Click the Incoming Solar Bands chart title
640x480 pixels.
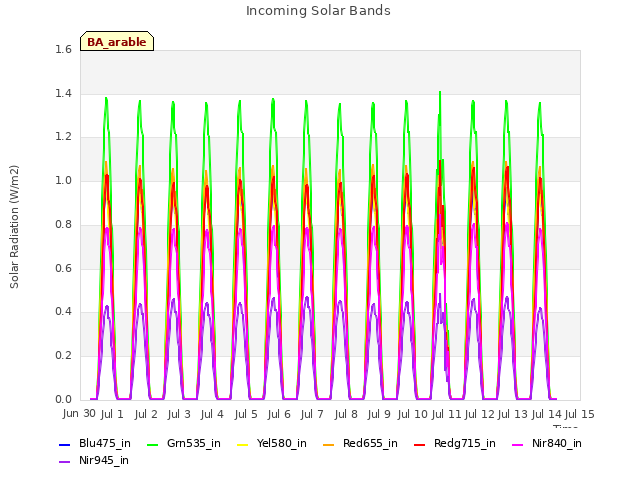pyautogui.click(x=318, y=11)
